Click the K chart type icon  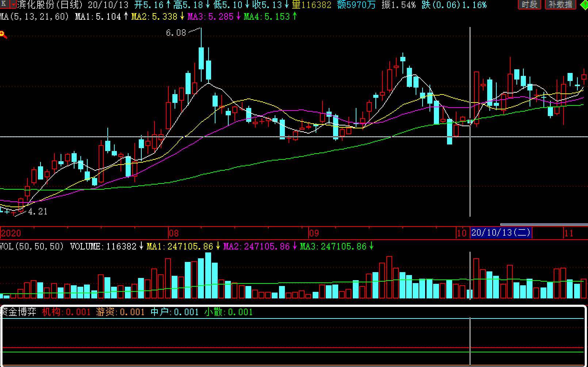click(x=4, y=4)
